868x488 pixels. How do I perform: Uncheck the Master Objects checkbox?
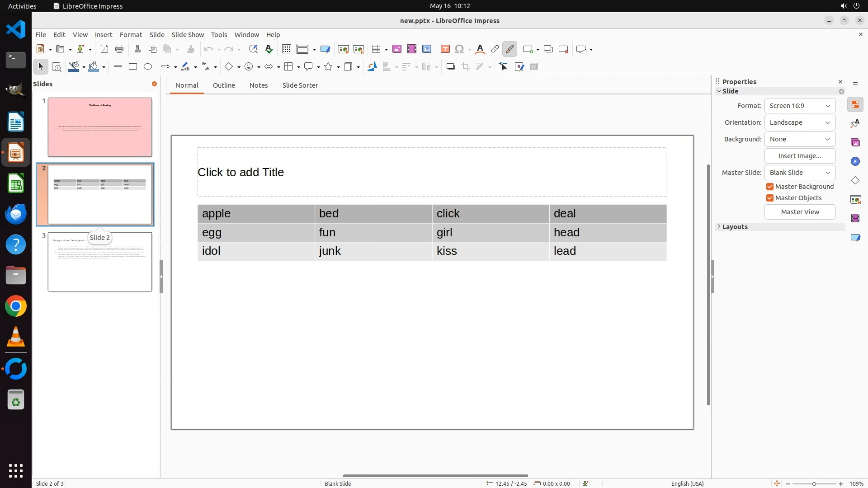point(770,198)
